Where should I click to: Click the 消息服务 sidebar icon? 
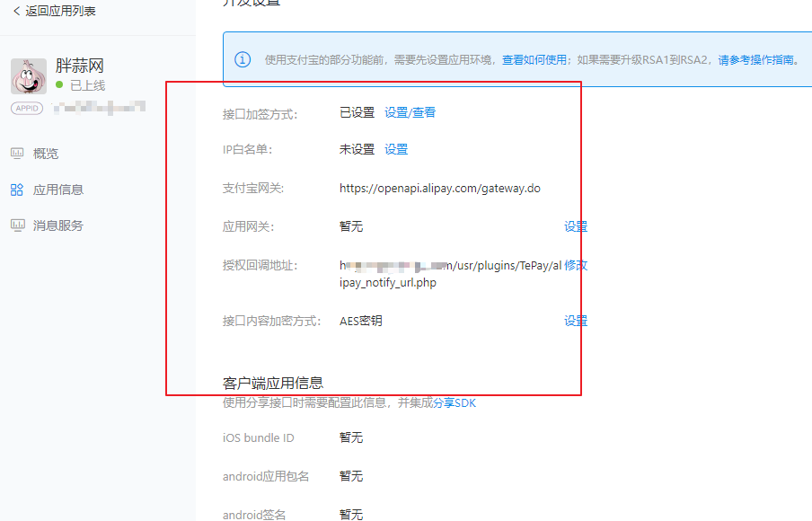[x=17, y=225]
